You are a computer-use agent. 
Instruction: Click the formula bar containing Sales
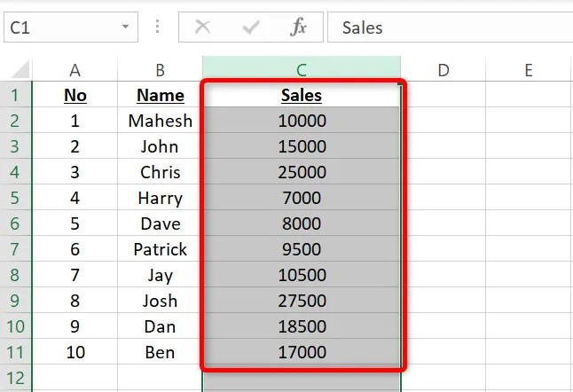tap(448, 27)
